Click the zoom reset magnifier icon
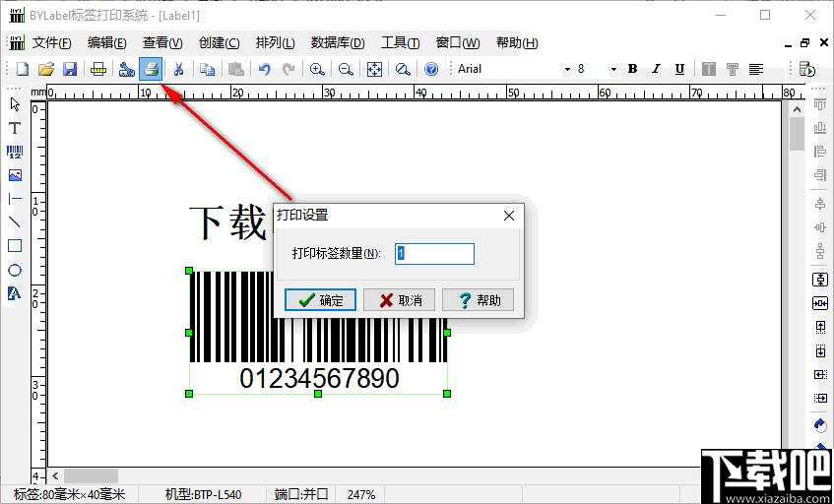This screenshot has width=834, height=504. (403, 69)
